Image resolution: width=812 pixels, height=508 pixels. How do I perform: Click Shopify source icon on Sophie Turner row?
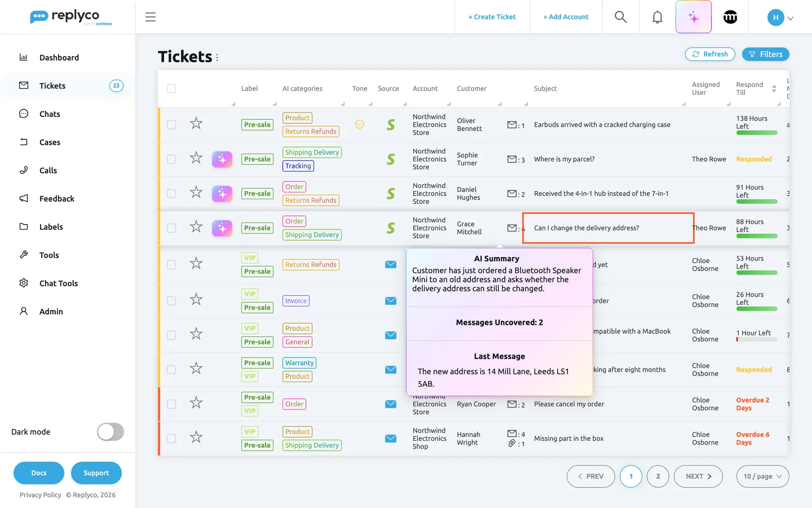[x=391, y=159]
